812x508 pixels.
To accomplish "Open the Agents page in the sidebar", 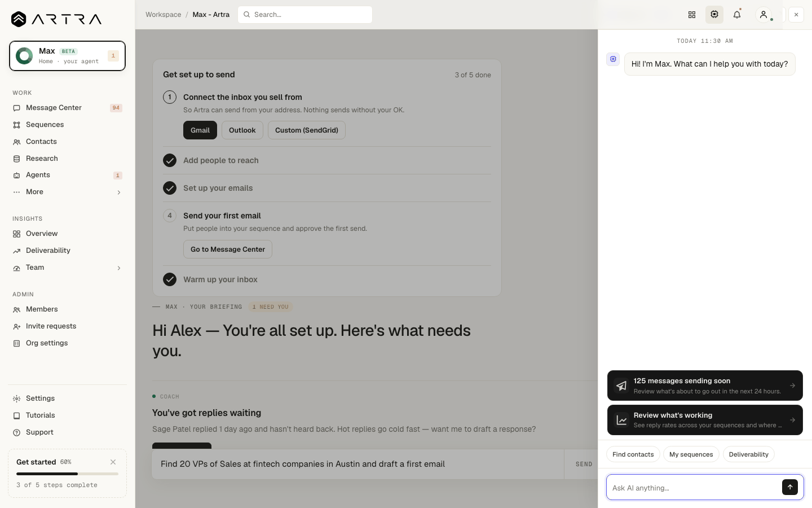I will [67, 175].
